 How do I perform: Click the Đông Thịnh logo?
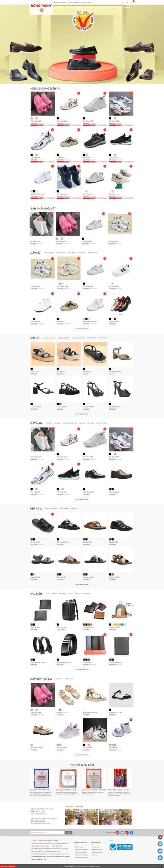tap(41, 8)
